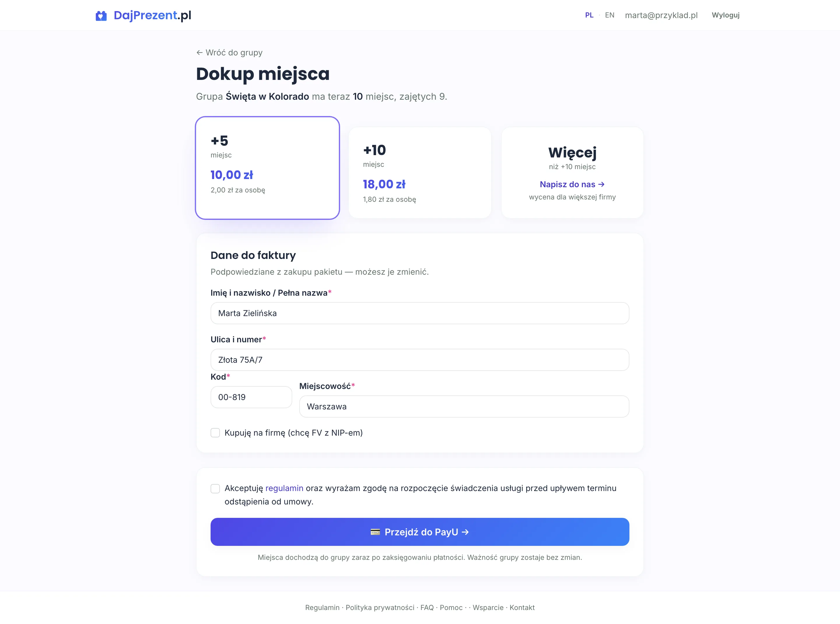Open the regulamin link in consent text
The height and width of the screenshot is (624, 840).
(x=284, y=488)
